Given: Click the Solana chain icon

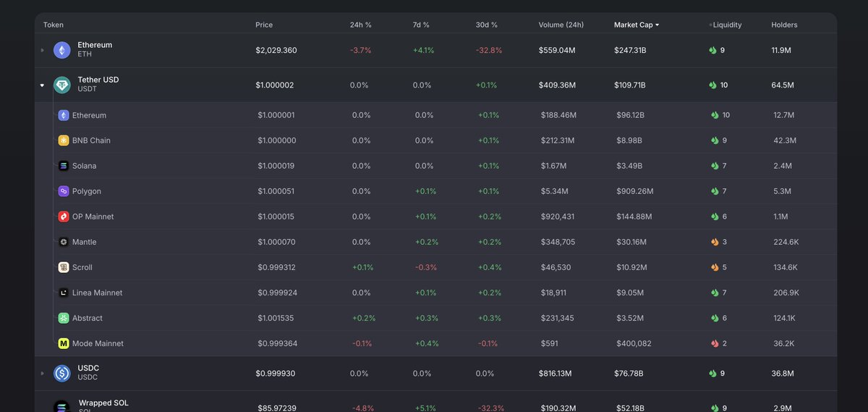Looking at the screenshot, I should point(64,166).
